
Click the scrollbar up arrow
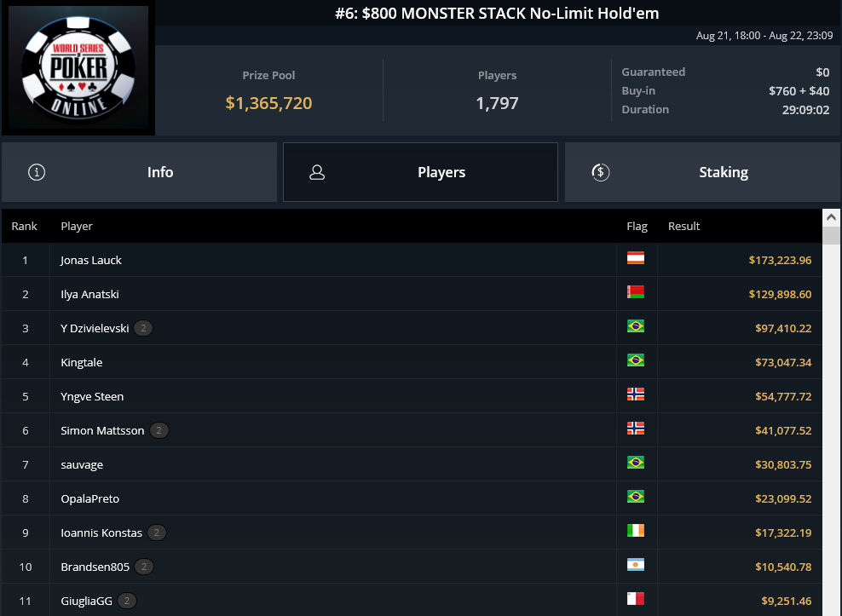click(x=832, y=215)
